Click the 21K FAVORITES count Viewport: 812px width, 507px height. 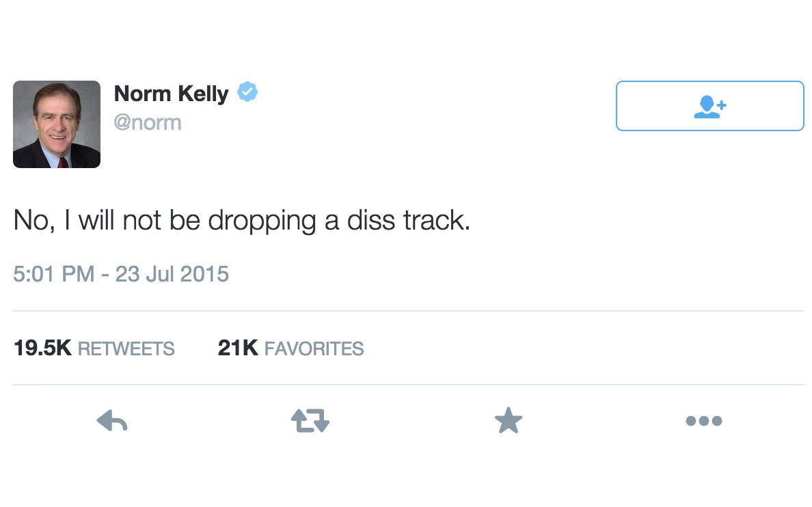[x=290, y=348]
